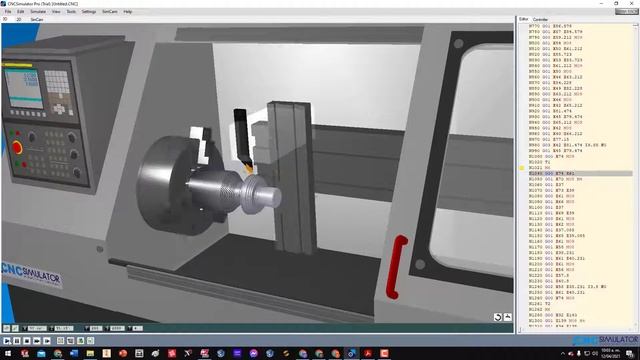The height and width of the screenshot is (360, 640).
Task: Click the second icon after the playback buttons
Action: (70, 340)
